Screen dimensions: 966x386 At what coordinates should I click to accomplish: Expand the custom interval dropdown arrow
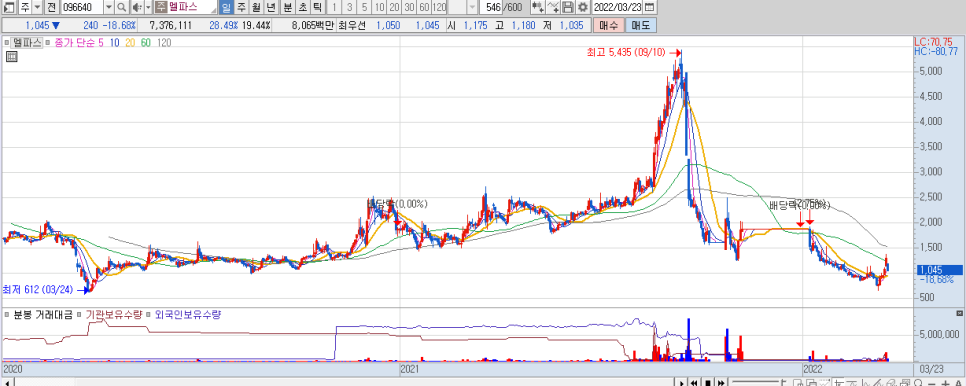click(x=473, y=7)
